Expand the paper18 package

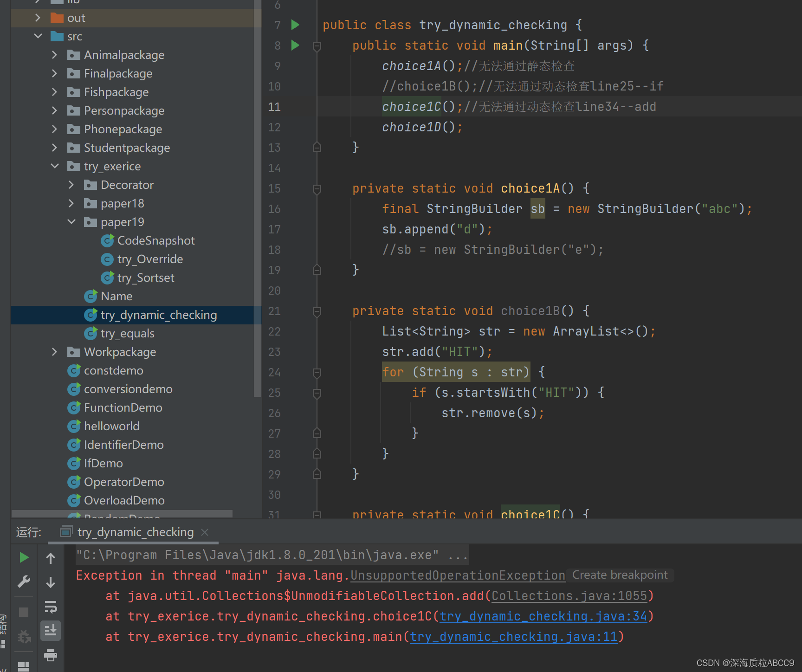tap(71, 203)
